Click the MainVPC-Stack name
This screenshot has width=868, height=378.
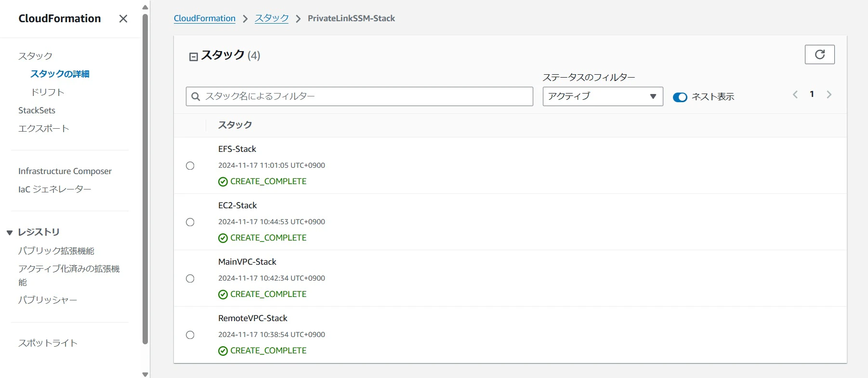point(247,262)
